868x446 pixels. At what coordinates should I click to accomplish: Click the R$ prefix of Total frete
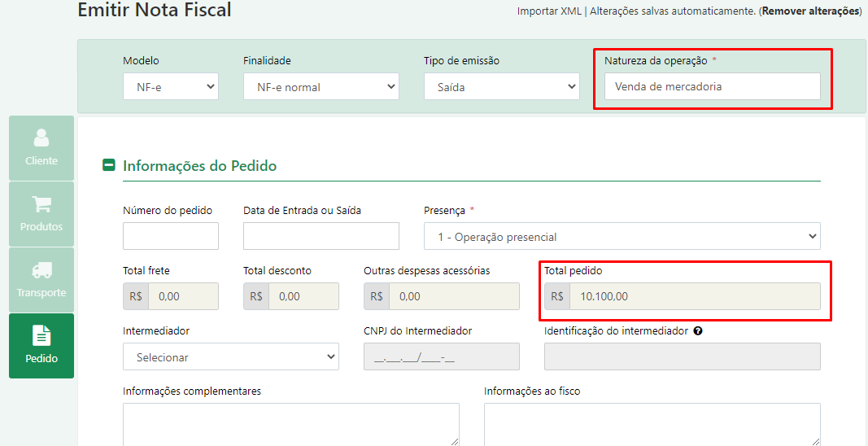click(x=136, y=296)
